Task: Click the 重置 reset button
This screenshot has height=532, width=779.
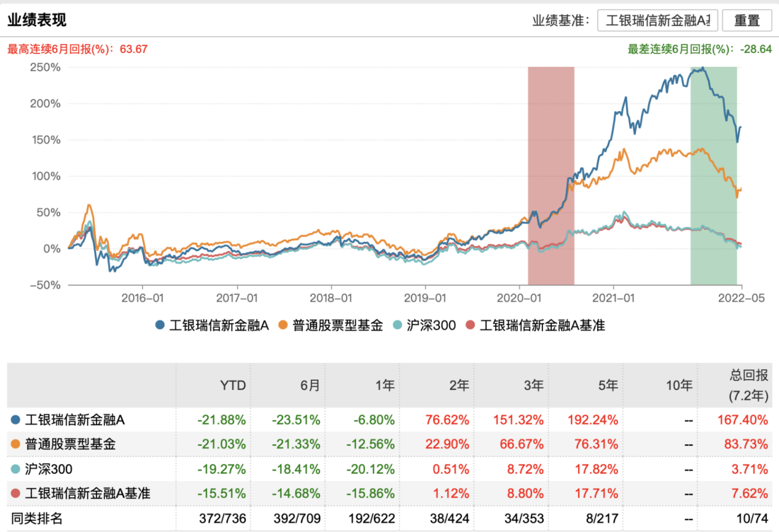Action: [x=747, y=20]
